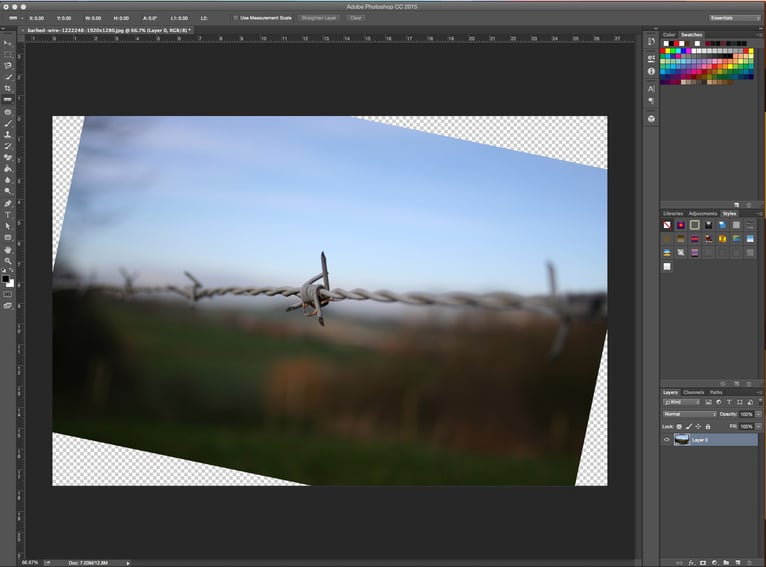Add a layer style with fx button
This screenshot has height=567, width=766.
pos(691,563)
